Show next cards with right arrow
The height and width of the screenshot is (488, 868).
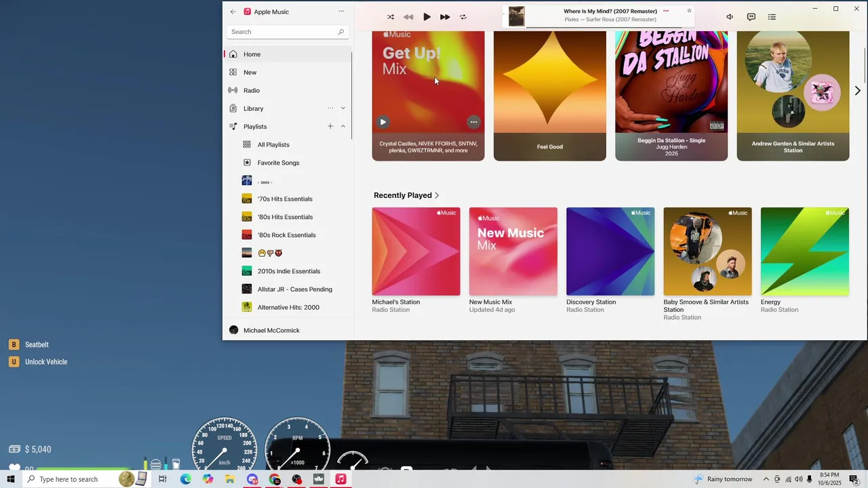(x=857, y=90)
